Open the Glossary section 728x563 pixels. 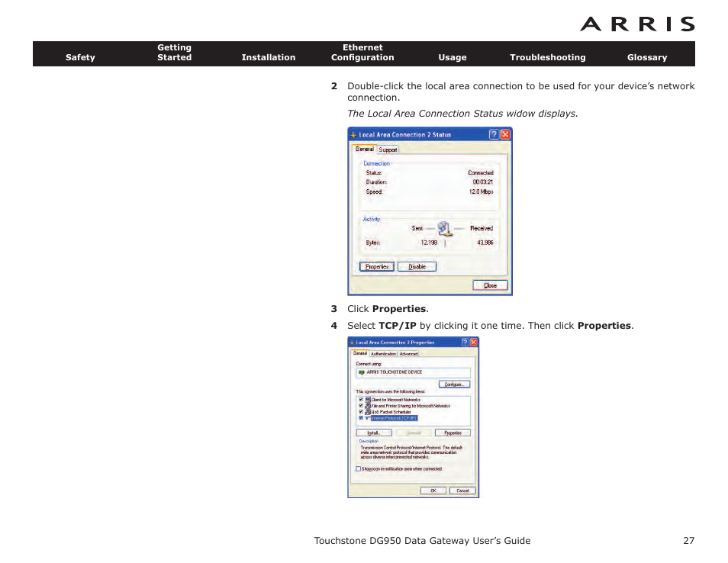tap(647, 57)
